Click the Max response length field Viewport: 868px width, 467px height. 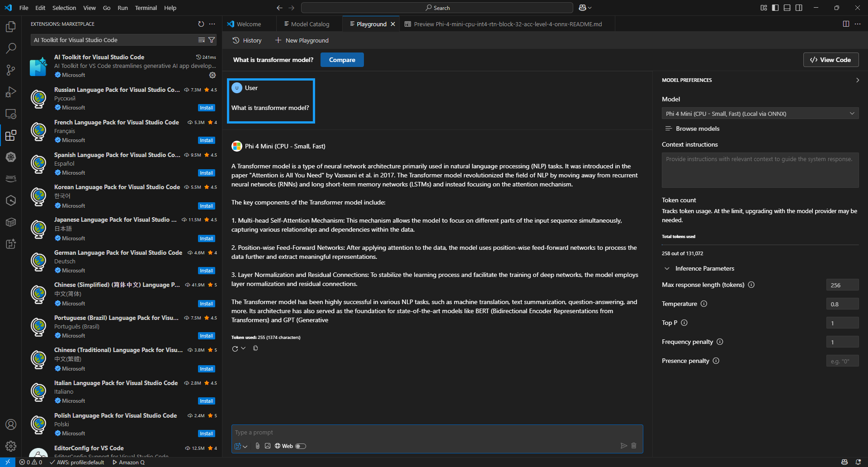(x=842, y=285)
